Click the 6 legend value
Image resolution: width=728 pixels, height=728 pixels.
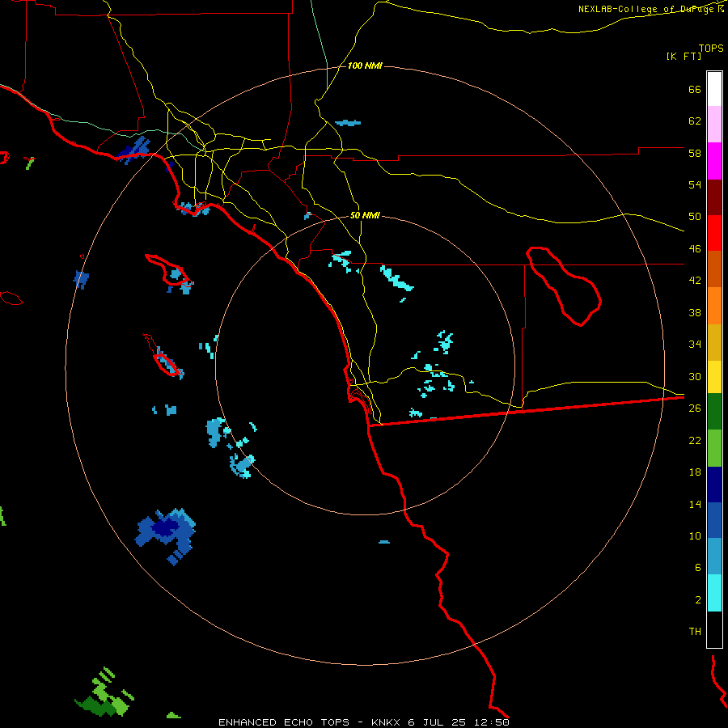tap(697, 568)
